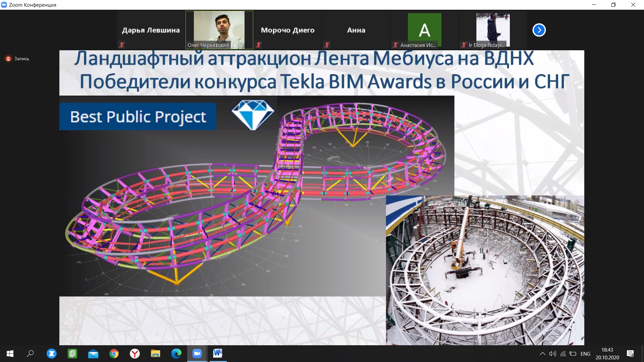Screen dimensions: 644x362
Task: Open notification center icon
Action: [630, 354]
